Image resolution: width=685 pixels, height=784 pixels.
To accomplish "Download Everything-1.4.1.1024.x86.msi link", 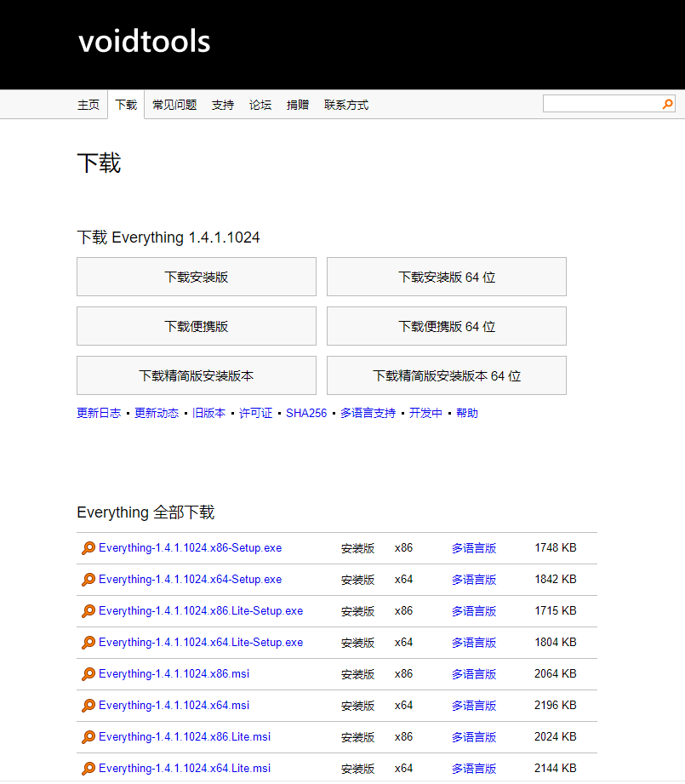I will (174, 674).
